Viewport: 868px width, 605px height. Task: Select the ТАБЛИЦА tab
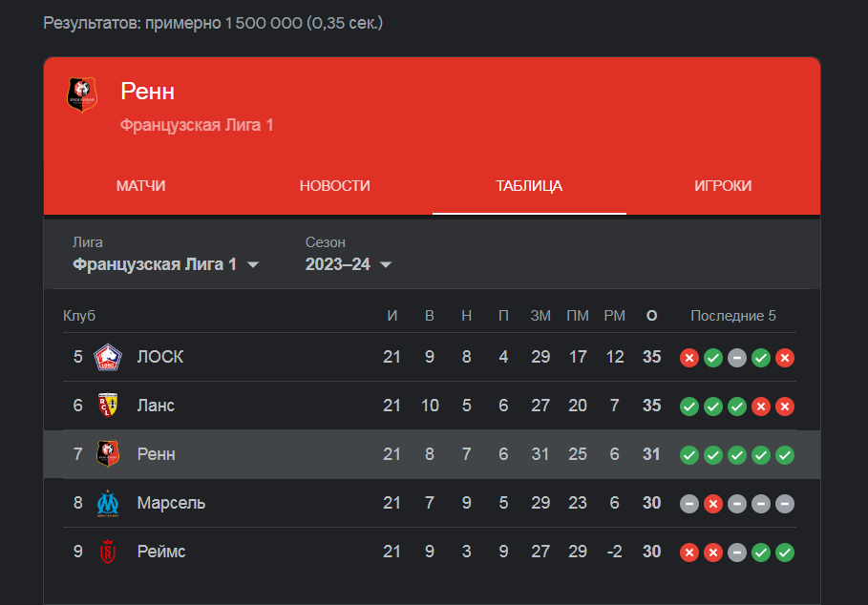(x=529, y=186)
